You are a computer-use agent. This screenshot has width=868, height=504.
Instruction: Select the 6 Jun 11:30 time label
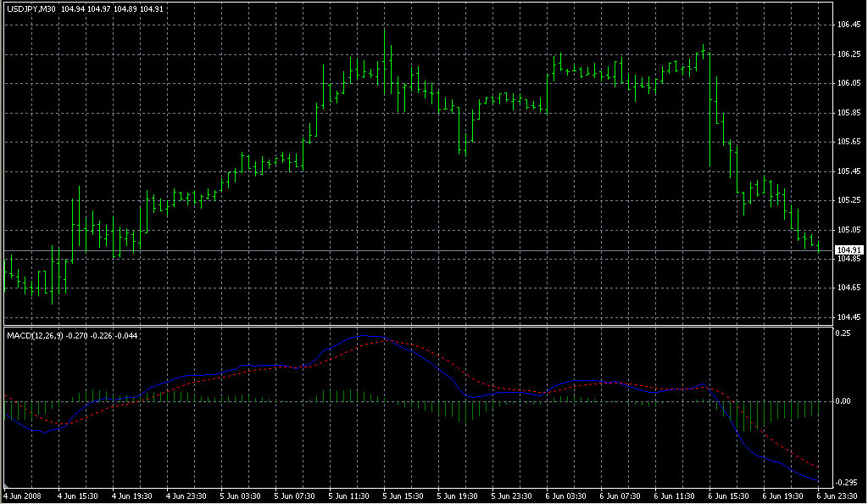click(675, 495)
